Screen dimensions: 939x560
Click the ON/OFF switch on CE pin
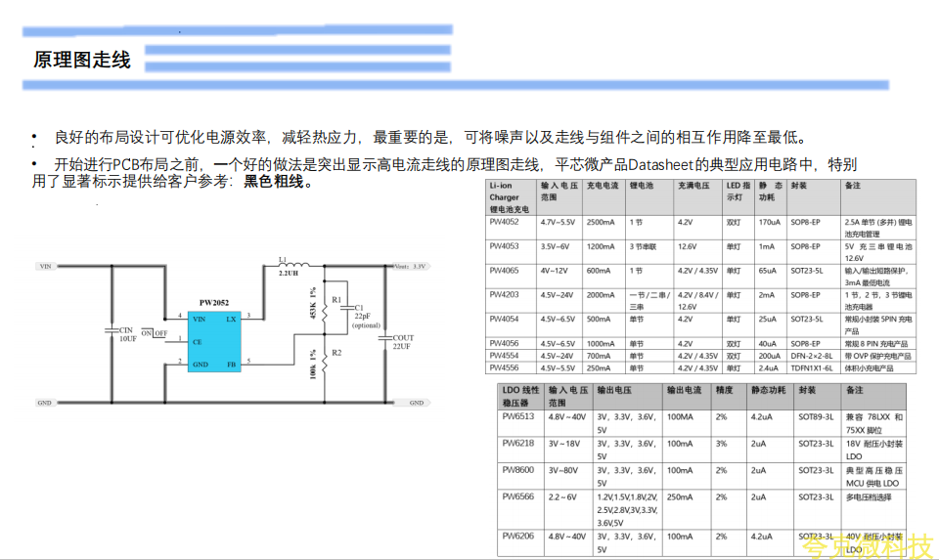(x=155, y=333)
